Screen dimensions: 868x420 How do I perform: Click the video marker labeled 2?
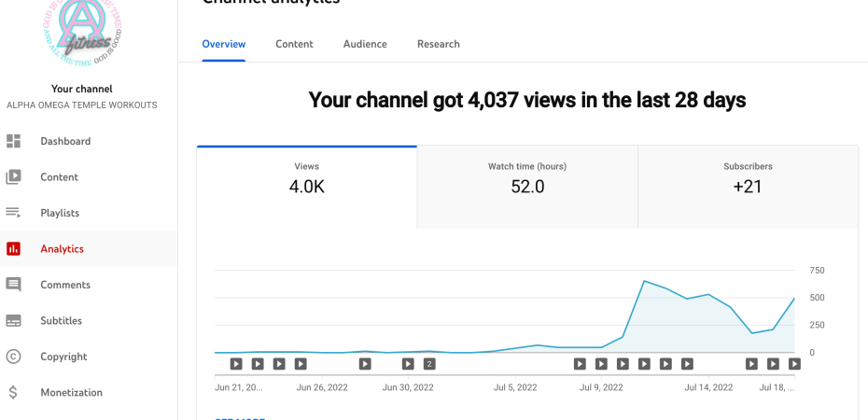(x=429, y=364)
